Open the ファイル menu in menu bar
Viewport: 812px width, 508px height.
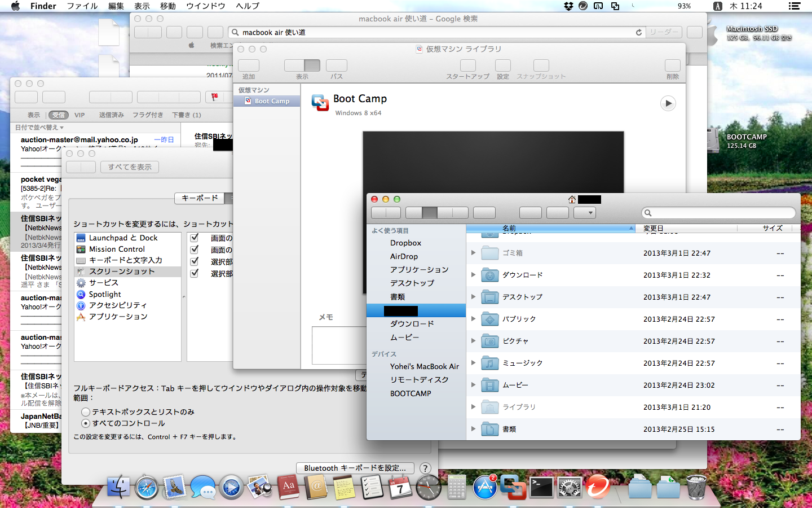(x=82, y=6)
